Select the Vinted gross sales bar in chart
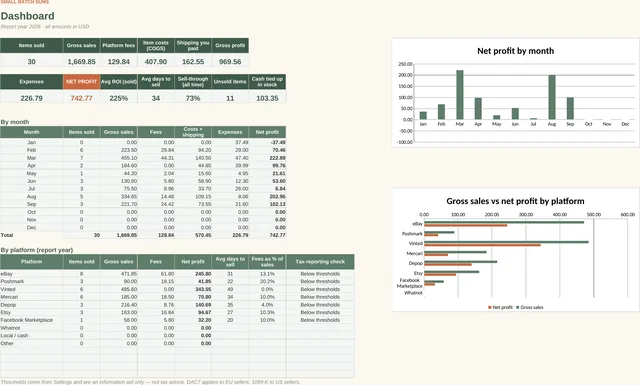640x385 pixels. point(506,242)
